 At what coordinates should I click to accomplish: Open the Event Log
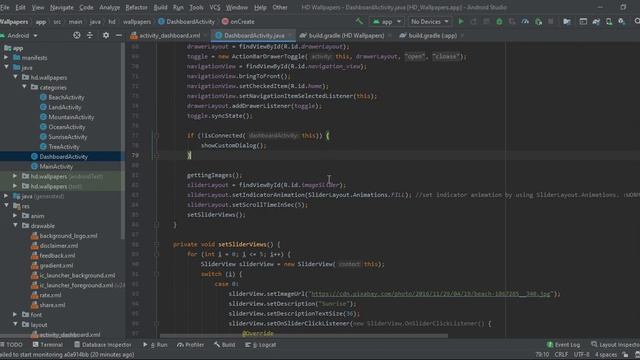point(563,344)
